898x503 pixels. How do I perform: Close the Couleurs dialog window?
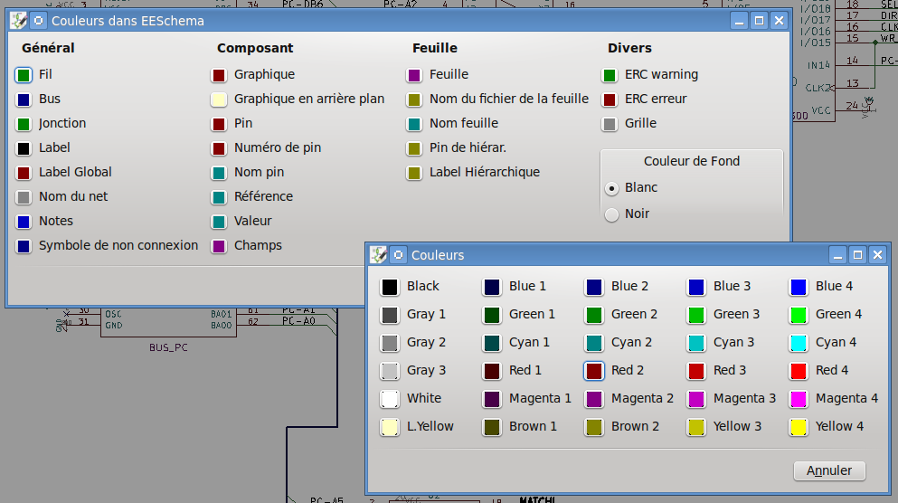tap(877, 255)
